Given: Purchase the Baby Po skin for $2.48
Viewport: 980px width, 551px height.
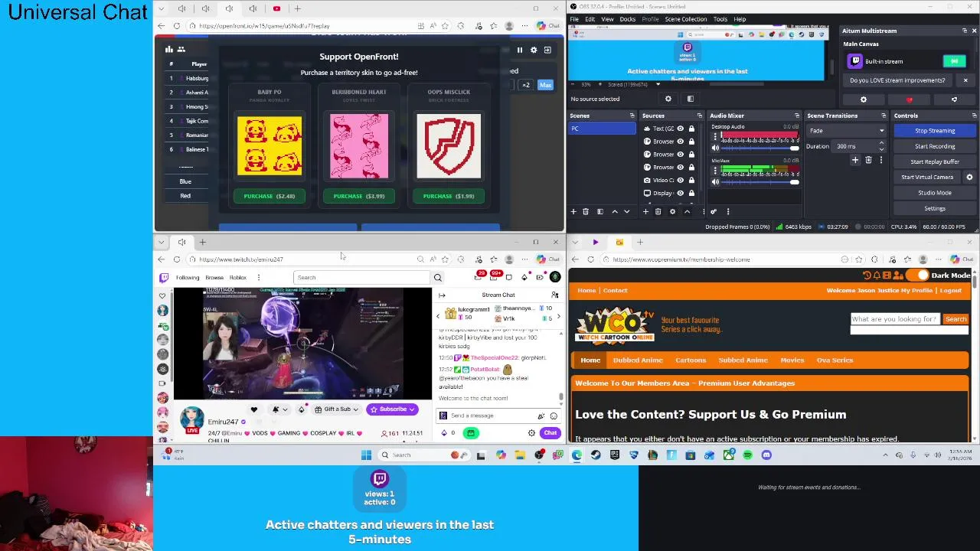Looking at the screenshot, I should tap(269, 196).
